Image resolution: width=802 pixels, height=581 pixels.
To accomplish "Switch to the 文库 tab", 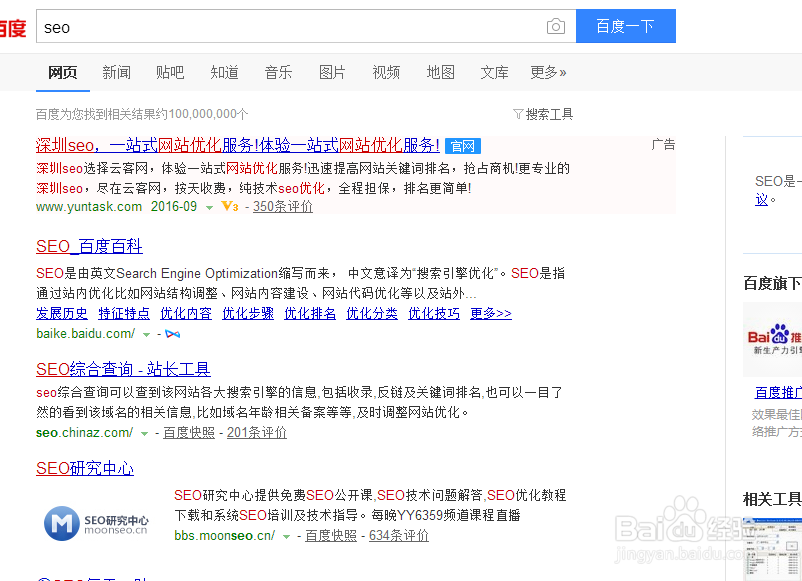I will [x=494, y=73].
